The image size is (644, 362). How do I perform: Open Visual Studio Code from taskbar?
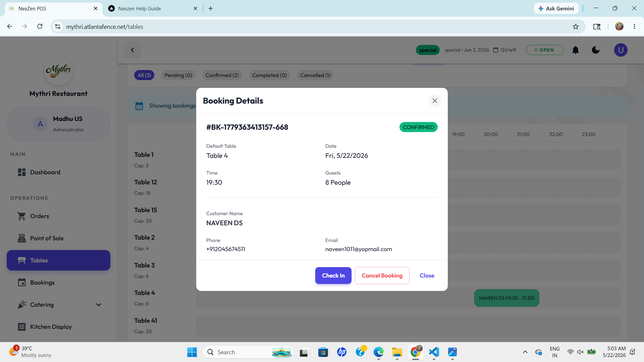pos(434,352)
